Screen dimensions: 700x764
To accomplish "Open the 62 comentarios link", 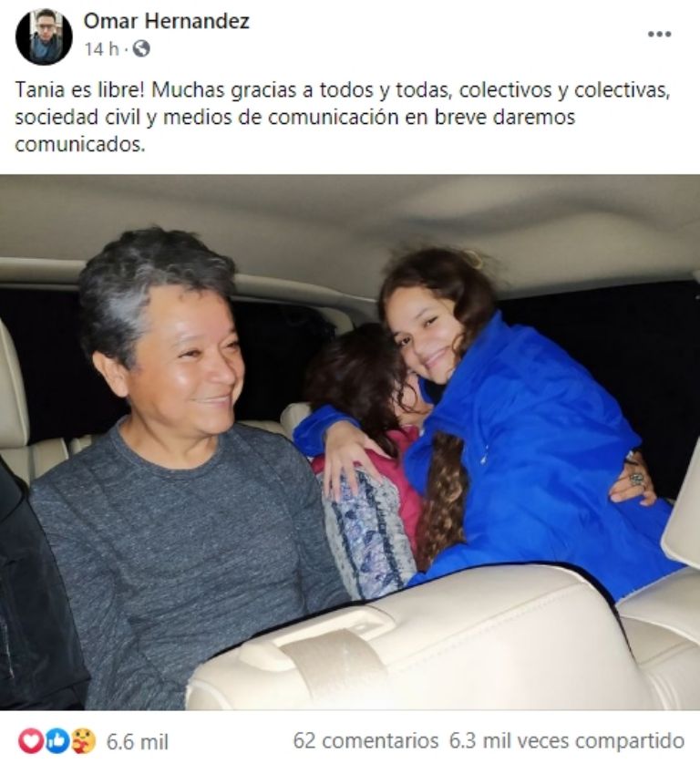I will [365, 741].
